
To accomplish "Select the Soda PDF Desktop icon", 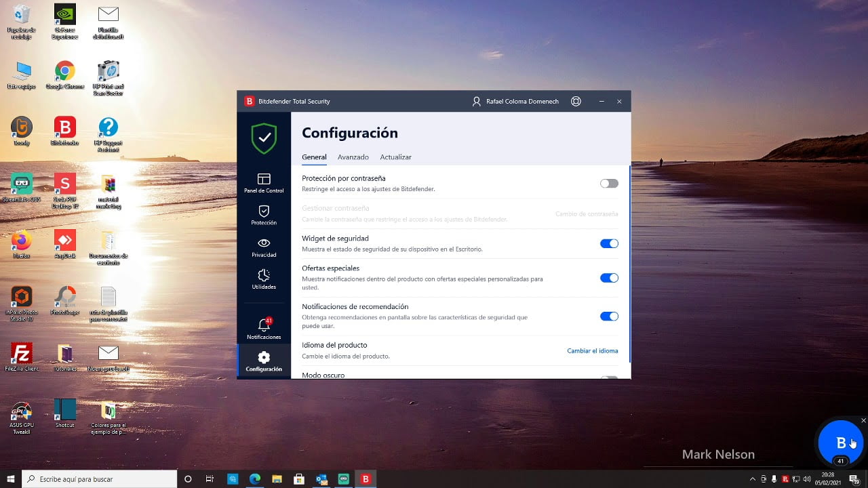I will tap(64, 190).
